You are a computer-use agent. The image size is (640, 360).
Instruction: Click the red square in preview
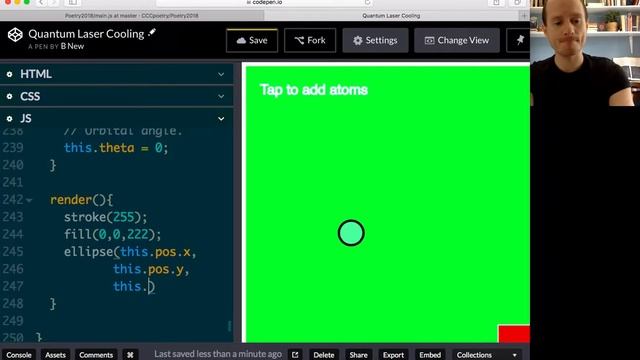coord(514,334)
